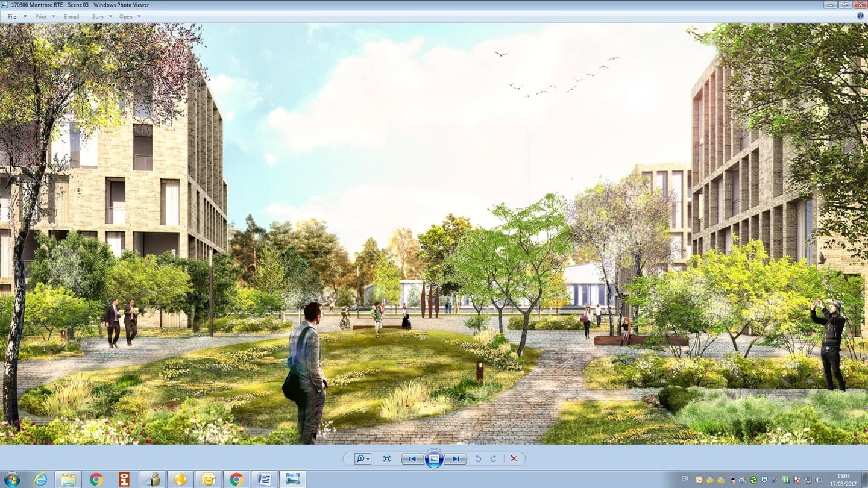The width and height of the screenshot is (868, 488).
Task: Delete the current photo with the red X
Action: point(514,458)
